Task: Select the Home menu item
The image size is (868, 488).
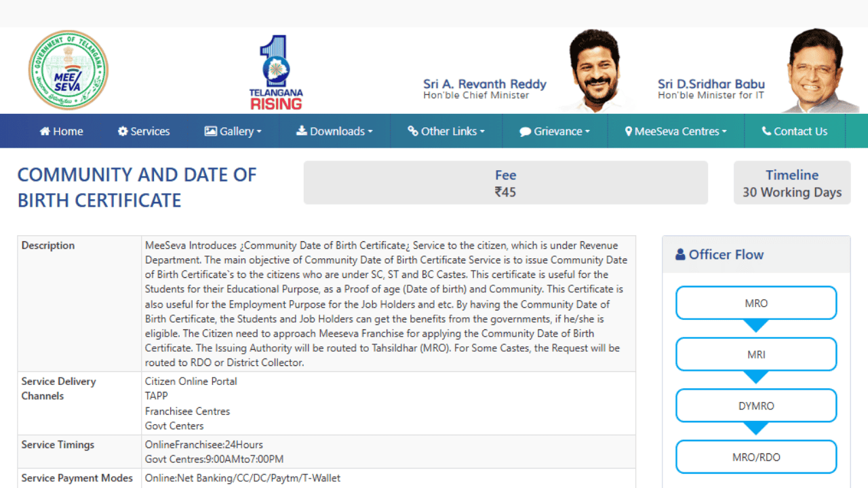Action: 61,131
